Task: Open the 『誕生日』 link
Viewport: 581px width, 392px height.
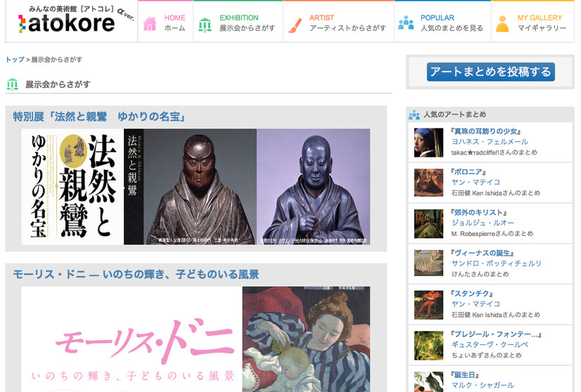Action: coord(465,375)
